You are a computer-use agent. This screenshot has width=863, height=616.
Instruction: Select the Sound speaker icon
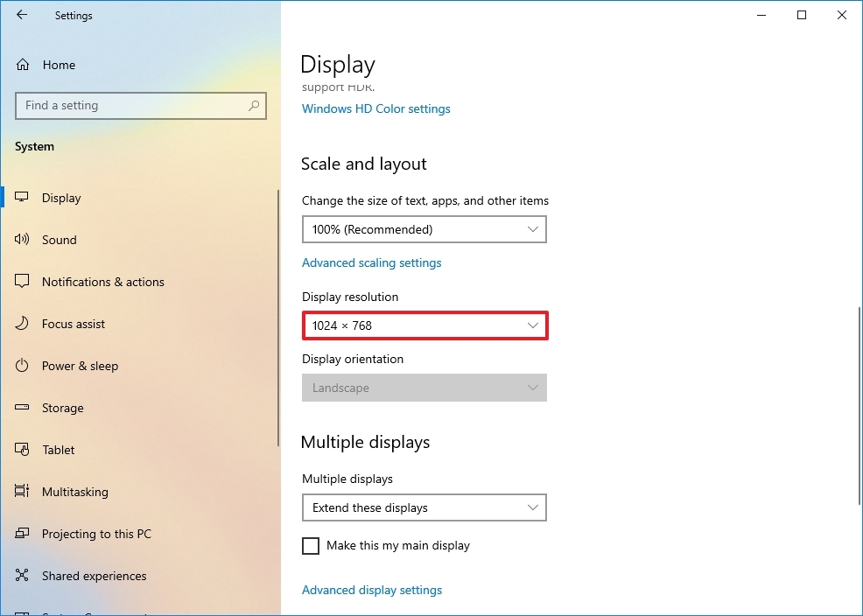click(x=22, y=239)
